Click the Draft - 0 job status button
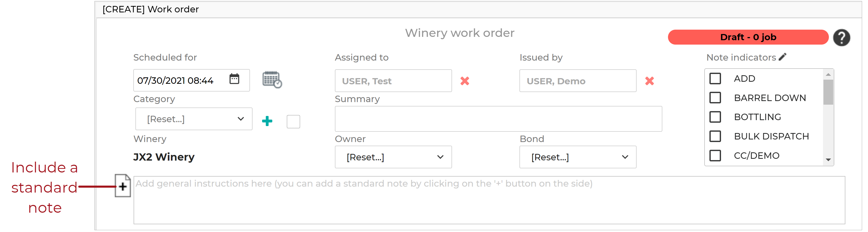The image size is (868, 232). [x=748, y=37]
